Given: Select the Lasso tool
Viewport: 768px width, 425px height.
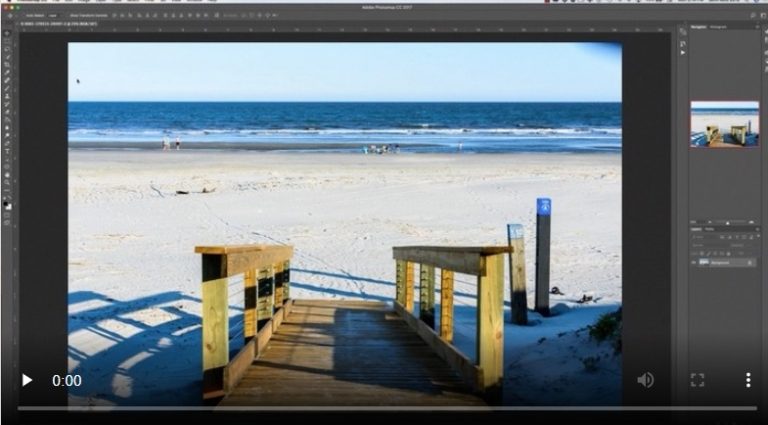Looking at the screenshot, I should pyautogui.click(x=7, y=49).
